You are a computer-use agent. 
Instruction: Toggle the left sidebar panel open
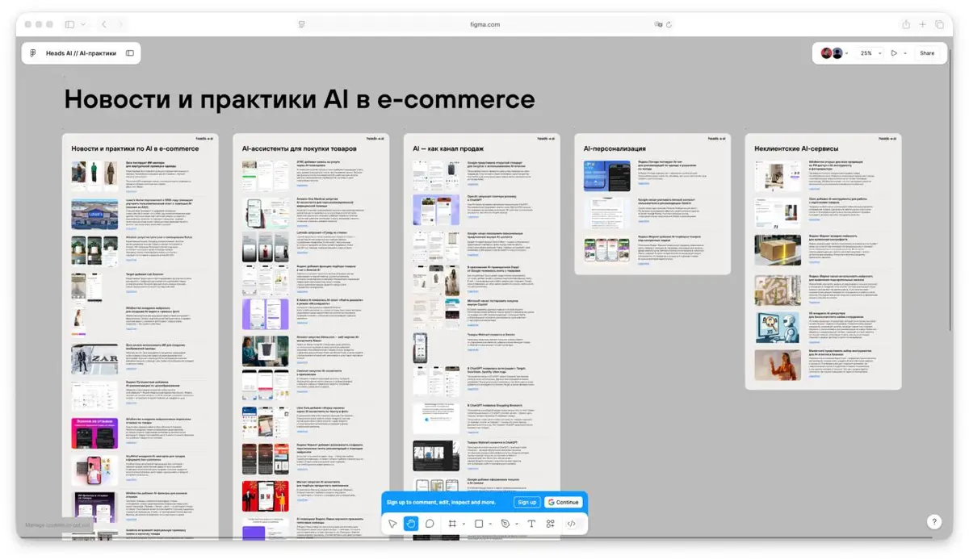pyautogui.click(x=129, y=52)
